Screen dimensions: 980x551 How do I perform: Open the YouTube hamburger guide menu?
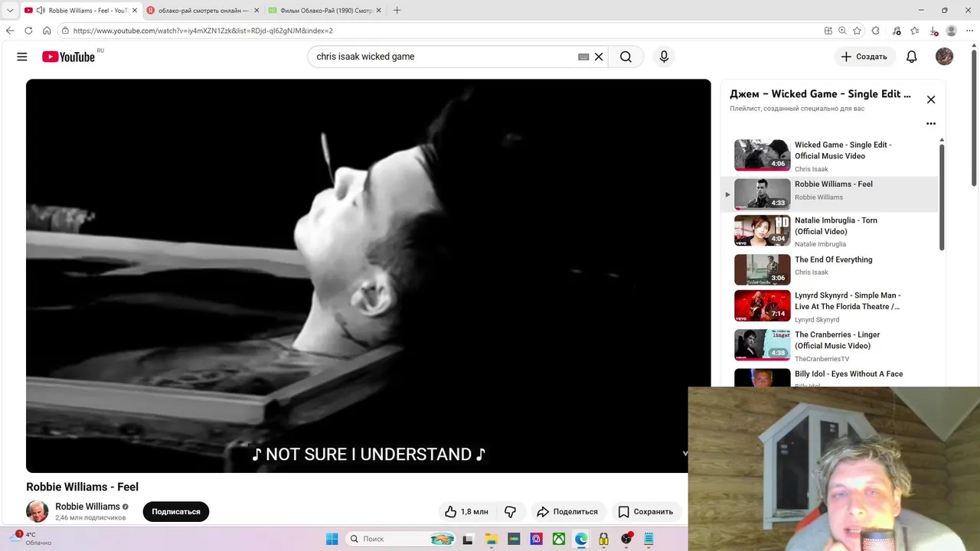coord(22,57)
